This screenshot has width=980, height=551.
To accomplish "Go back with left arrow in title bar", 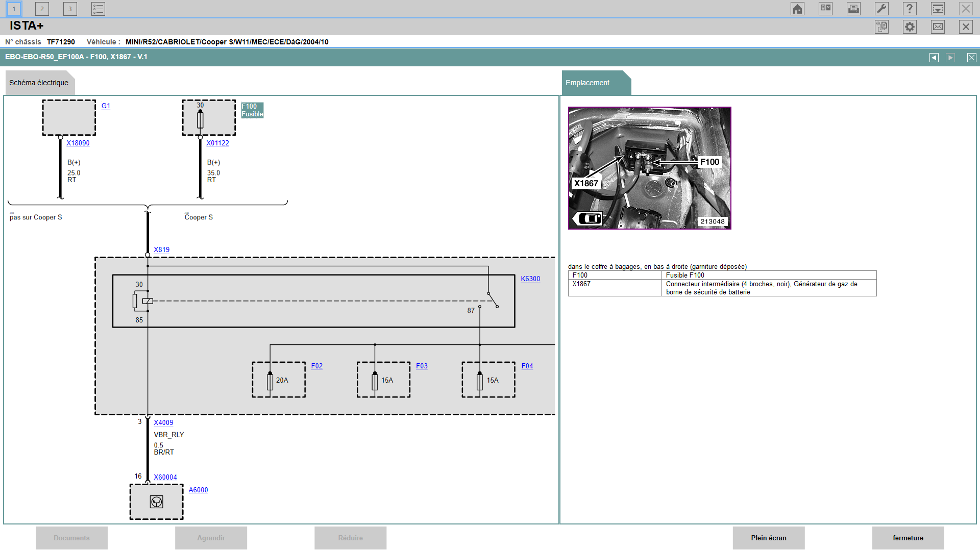I will (934, 58).
